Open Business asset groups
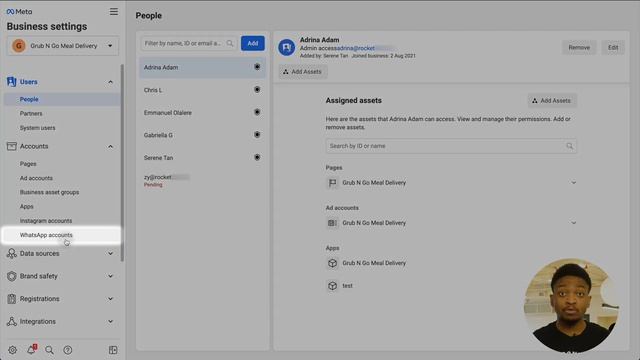Viewport: 640px width, 360px height. point(49,192)
